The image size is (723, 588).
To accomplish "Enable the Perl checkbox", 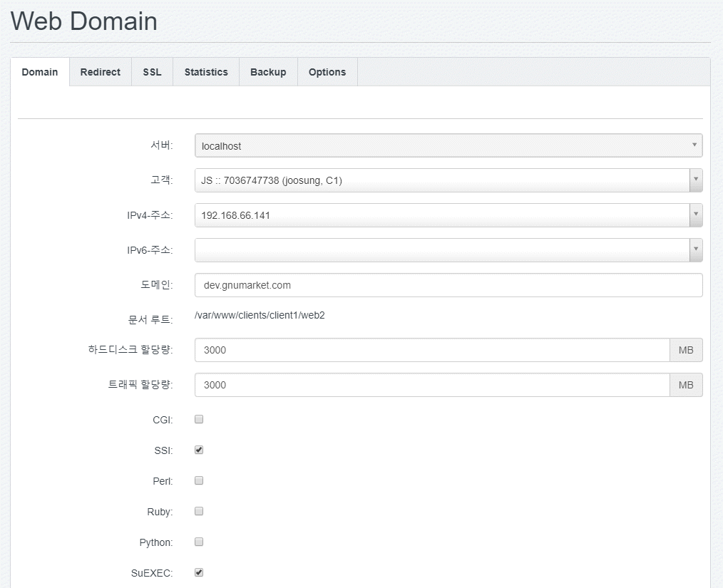I will pyautogui.click(x=200, y=480).
